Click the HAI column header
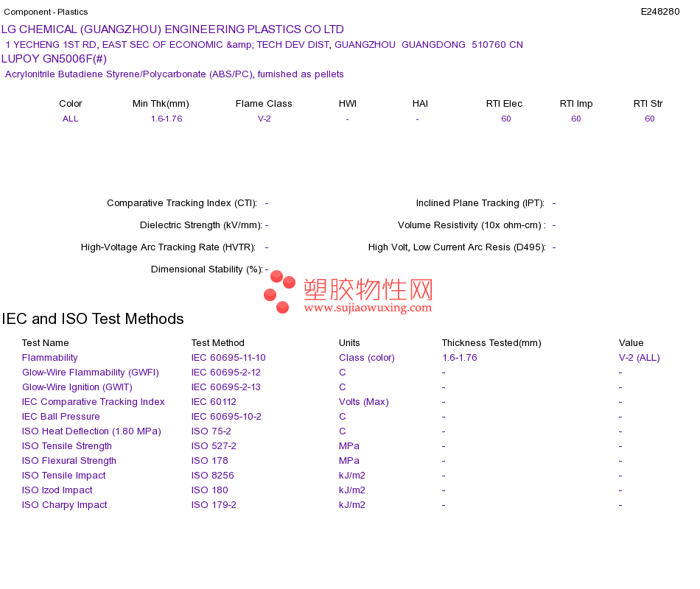 [x=420, y=104]
